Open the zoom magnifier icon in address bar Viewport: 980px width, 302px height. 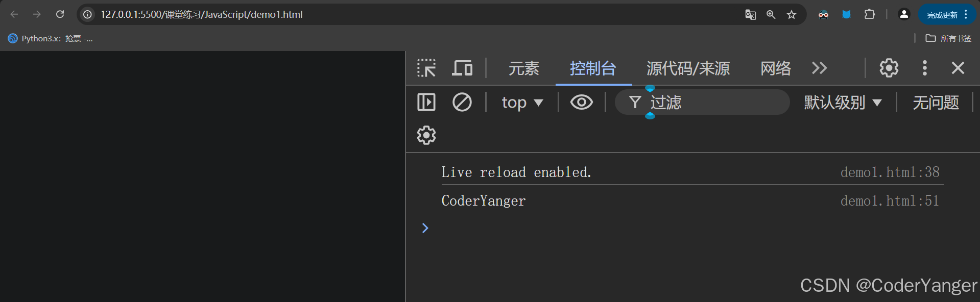click(771, 14)
